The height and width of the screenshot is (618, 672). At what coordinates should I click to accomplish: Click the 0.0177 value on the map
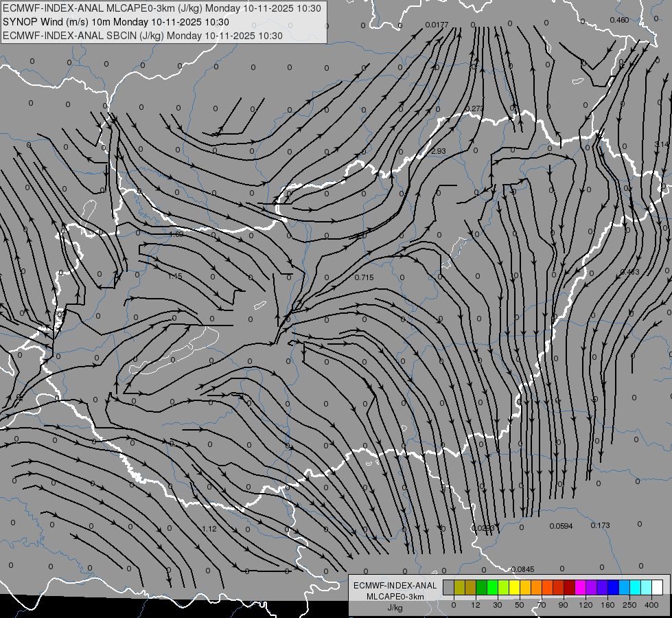pos(437,25)
